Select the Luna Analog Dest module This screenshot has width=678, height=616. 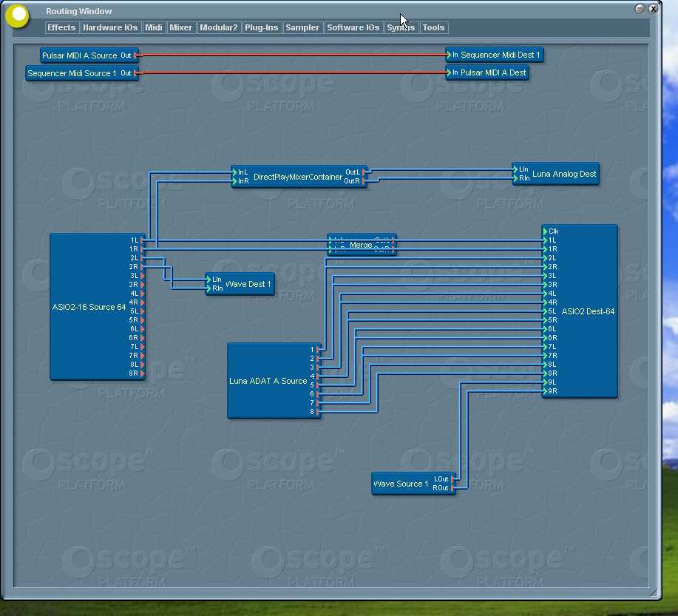pos(555,174)
